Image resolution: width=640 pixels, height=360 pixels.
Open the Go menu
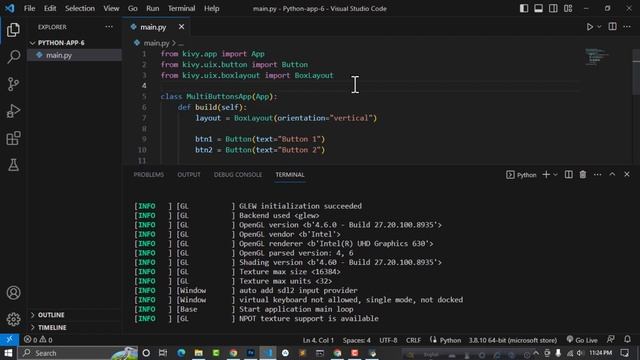click(133, 9)
